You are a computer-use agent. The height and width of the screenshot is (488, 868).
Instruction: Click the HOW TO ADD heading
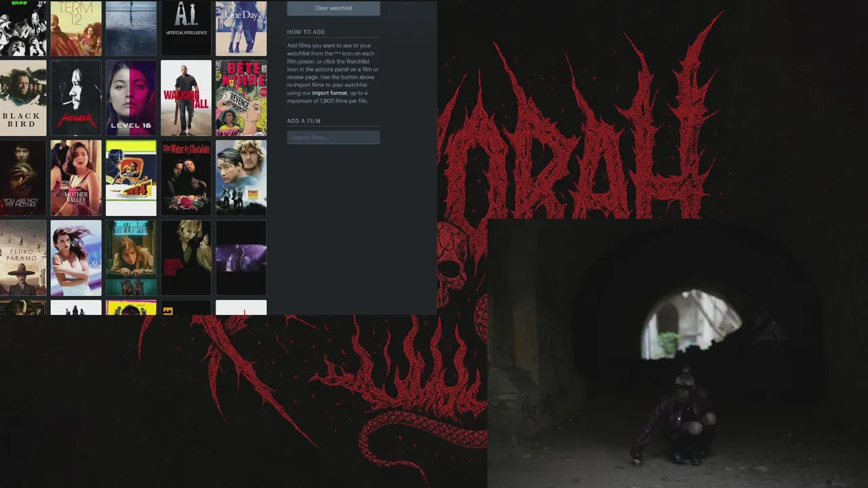(306, 32)
